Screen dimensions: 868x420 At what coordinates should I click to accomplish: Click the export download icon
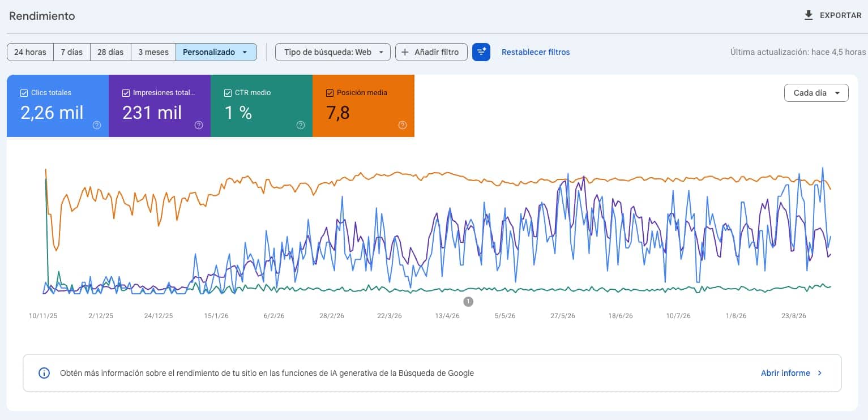pyautogui.click(x=809, y=15)
